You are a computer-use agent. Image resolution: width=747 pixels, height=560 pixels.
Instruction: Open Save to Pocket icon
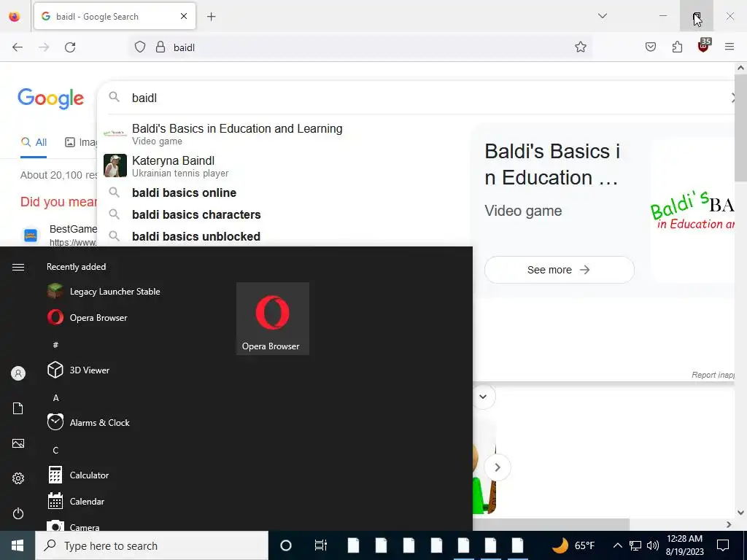[650, 47]
